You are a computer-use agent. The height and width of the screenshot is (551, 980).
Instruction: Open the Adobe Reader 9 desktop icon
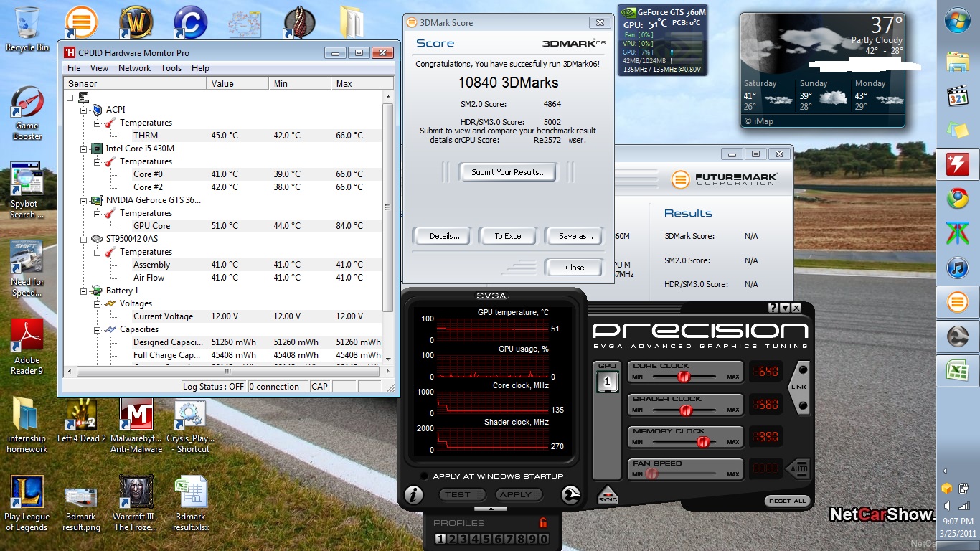[x=27, y=347]
